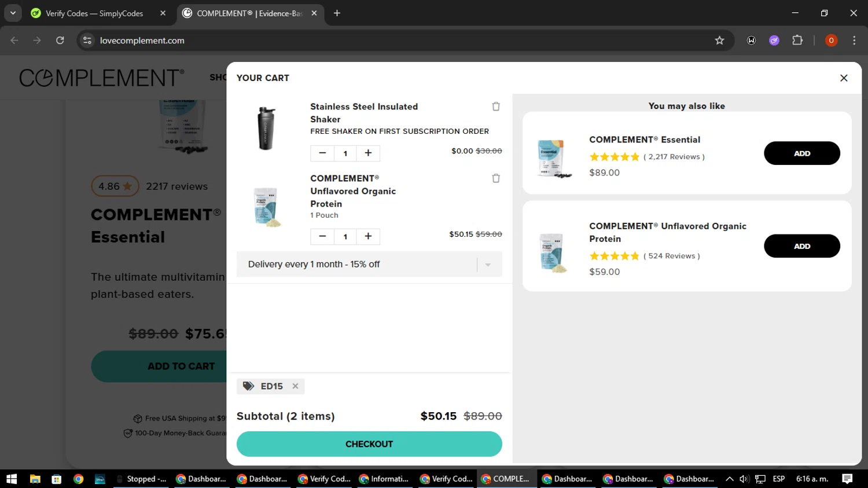Open the Chrome taskbar icon

78,479
